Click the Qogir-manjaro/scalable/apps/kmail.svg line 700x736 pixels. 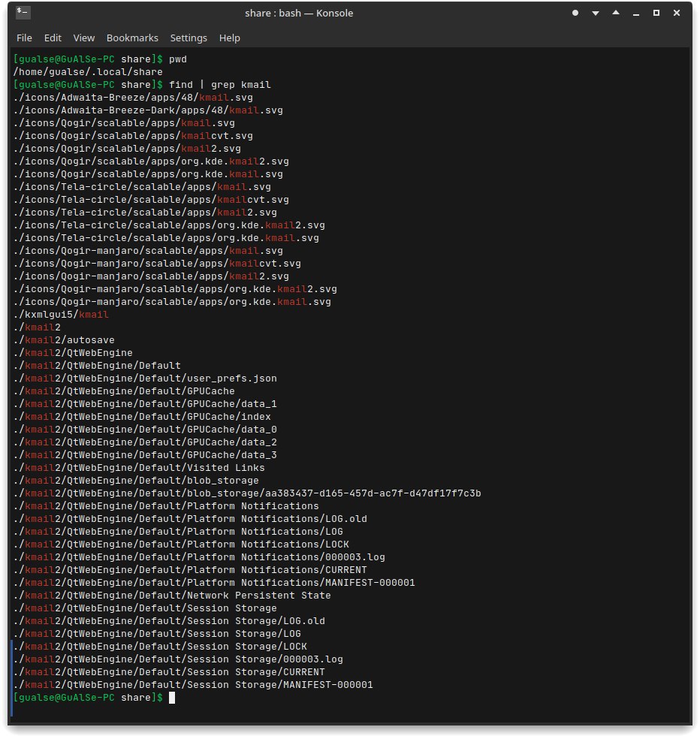[149, 251]
